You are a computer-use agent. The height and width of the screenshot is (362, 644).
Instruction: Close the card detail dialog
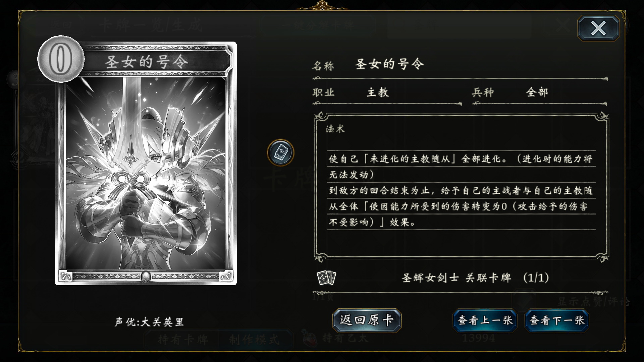click(x=598, y=28)
